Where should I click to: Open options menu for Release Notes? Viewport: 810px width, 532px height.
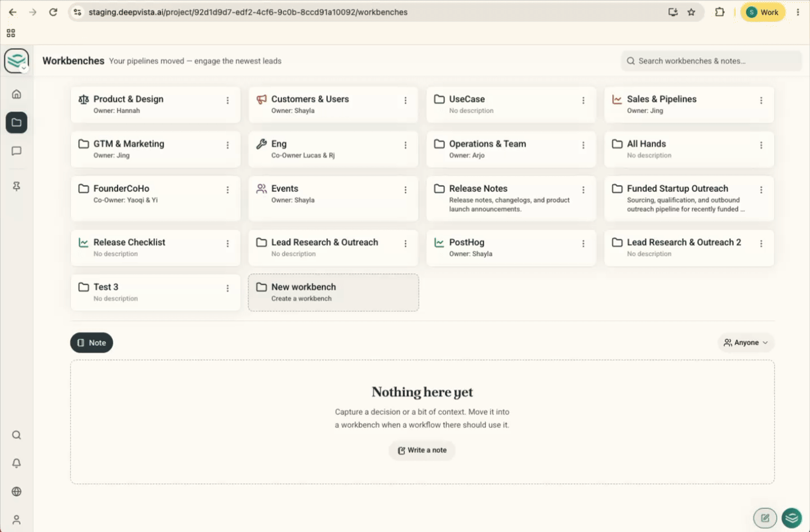tap(583, 190)
